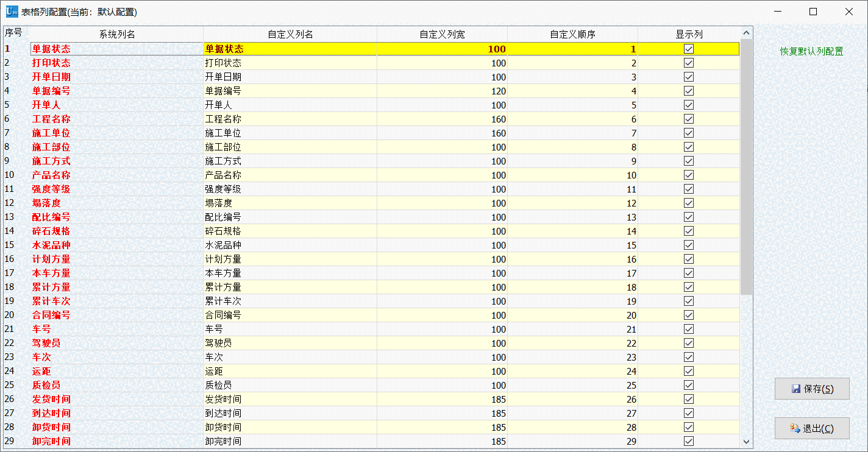This screenshot has height=452, width=868.
Task: Disable display of the 开单日期 column
Action: 689,77
